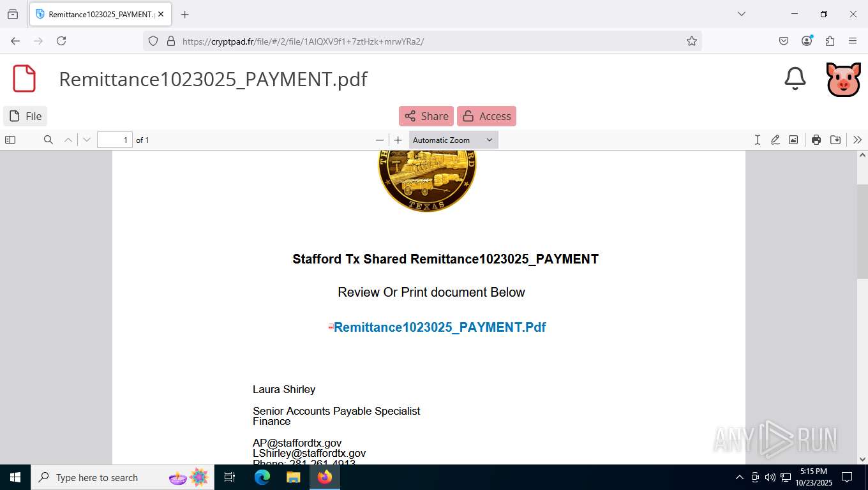This screenshot has width=868, height=490.
Task: Open the Firefox application menu
Action: (x=853, y=41)
